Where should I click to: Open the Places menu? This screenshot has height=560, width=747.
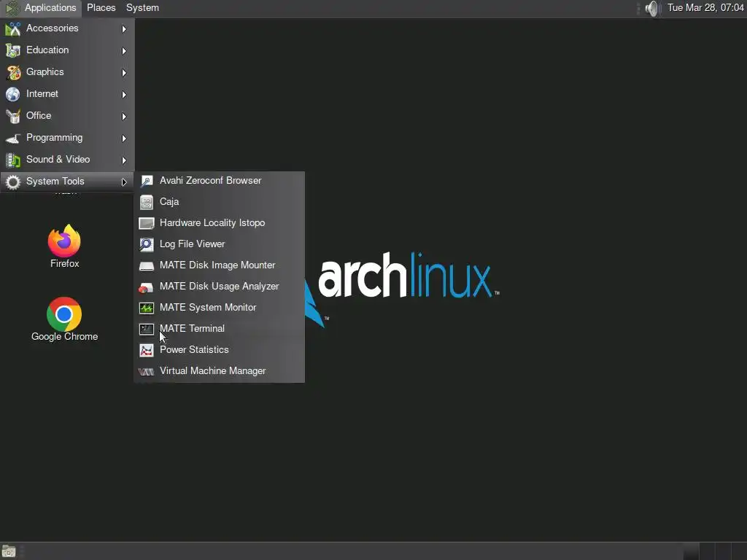101,8
